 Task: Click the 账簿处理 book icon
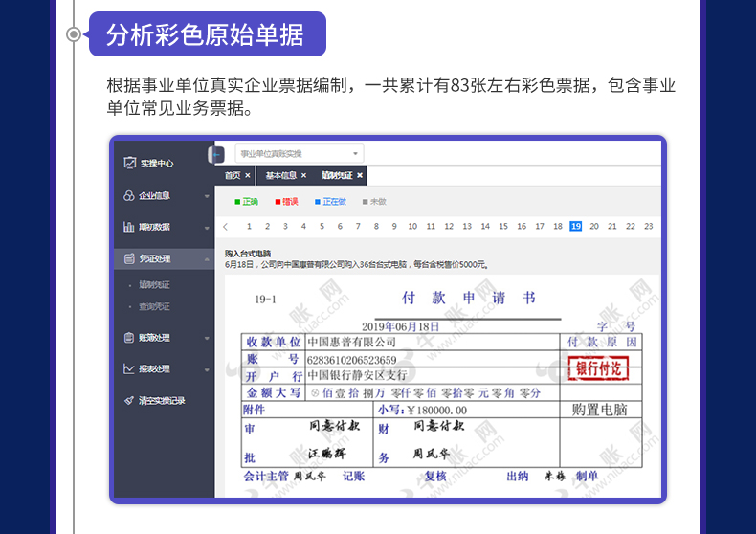[129, 337]
